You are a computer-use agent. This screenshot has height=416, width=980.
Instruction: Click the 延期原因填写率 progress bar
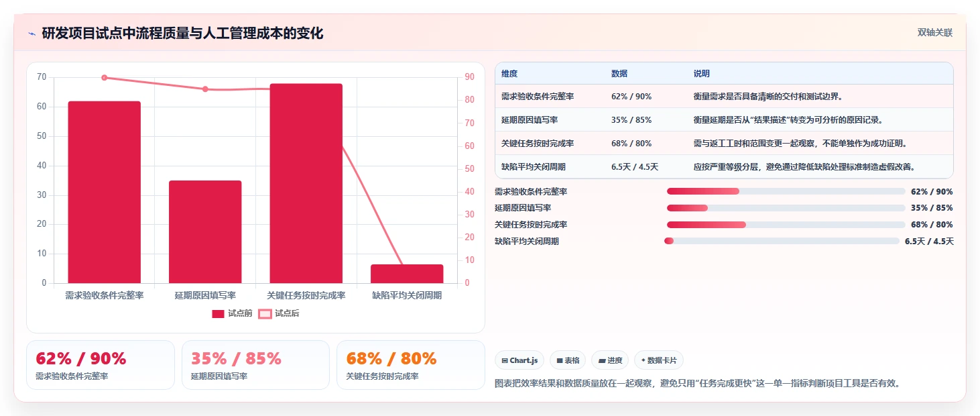[x=786, y=208]
